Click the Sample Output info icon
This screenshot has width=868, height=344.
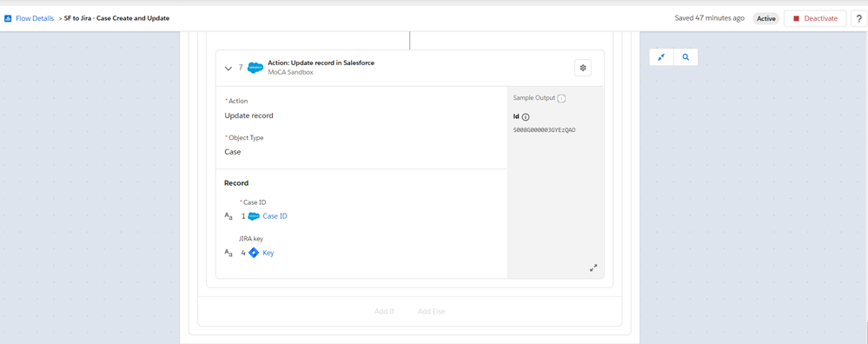click(561, 98)
